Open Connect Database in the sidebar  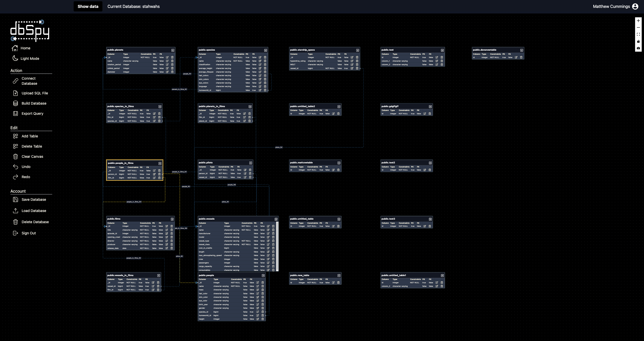coord(29,81)
